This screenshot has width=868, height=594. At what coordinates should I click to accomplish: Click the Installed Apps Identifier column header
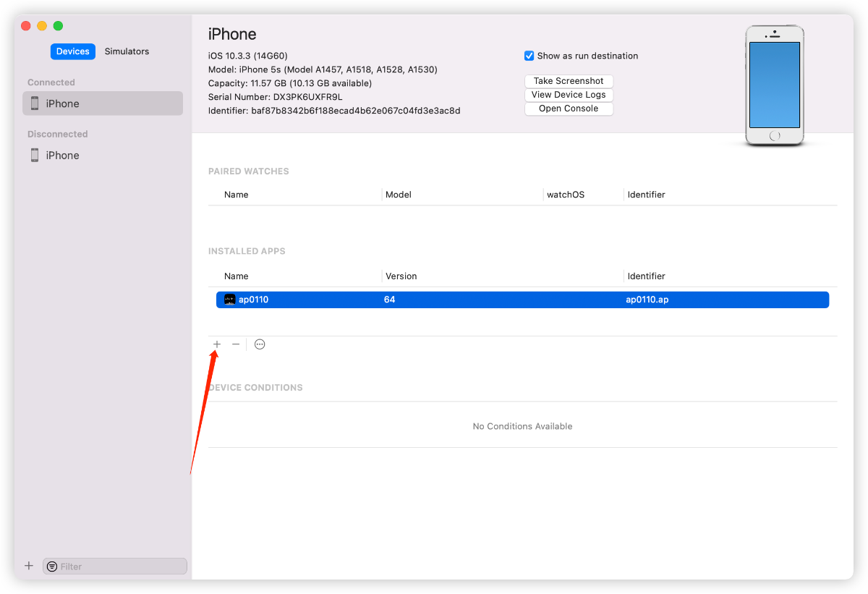[646, 276]
